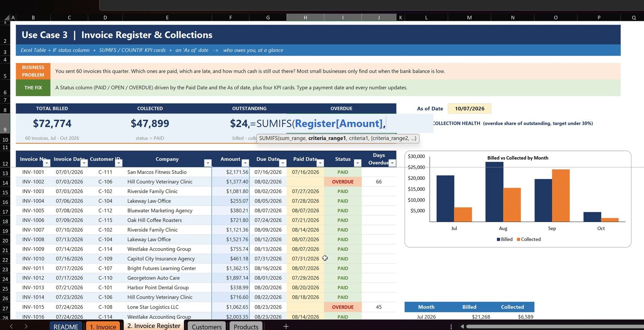Click the Collected value $47,899

tap(150, 124)
